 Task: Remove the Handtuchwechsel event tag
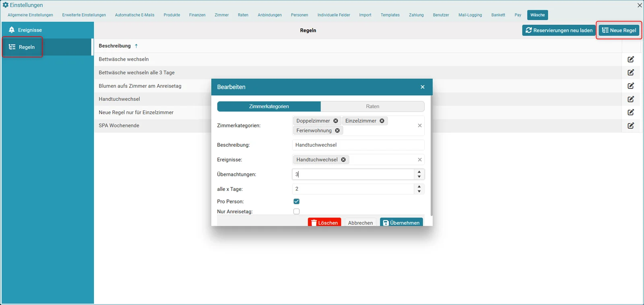(343, 160)
